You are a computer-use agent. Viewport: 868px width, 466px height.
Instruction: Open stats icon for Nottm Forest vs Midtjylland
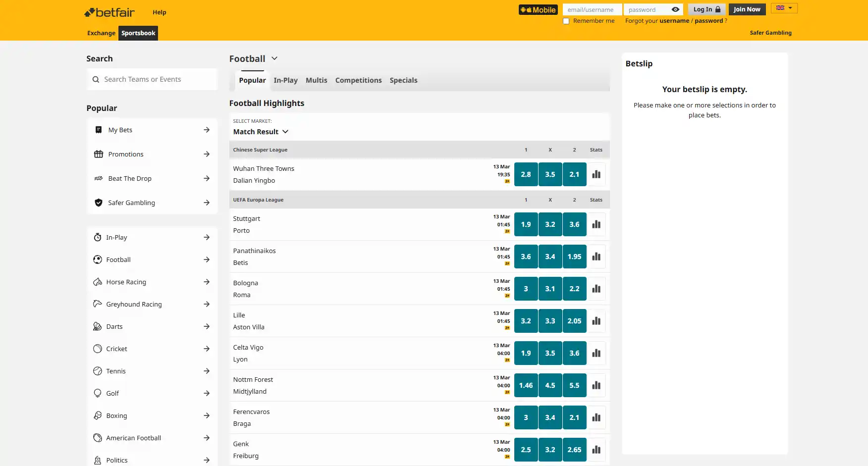point(596,385)
